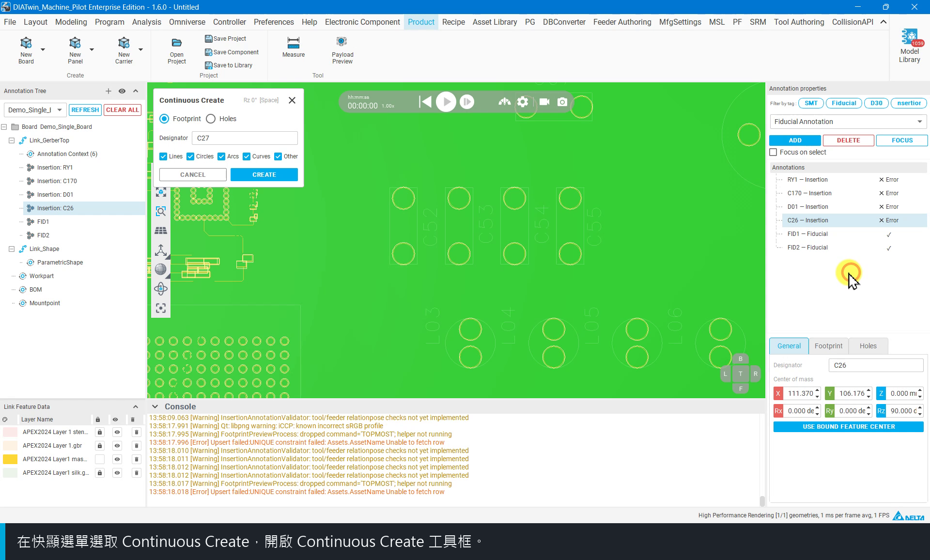Open the Model Library
The width and height of the screenshot is (930, 560).
(909, 46)
